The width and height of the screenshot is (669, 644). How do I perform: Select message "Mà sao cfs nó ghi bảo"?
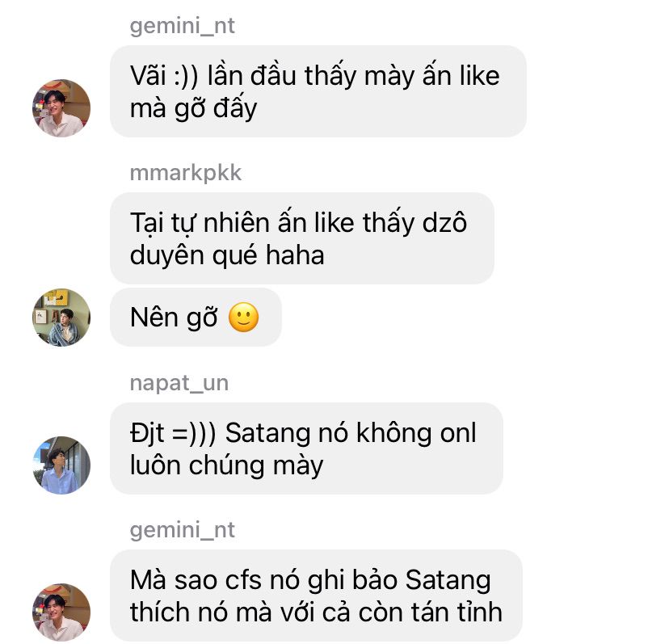tap(316, 596)
